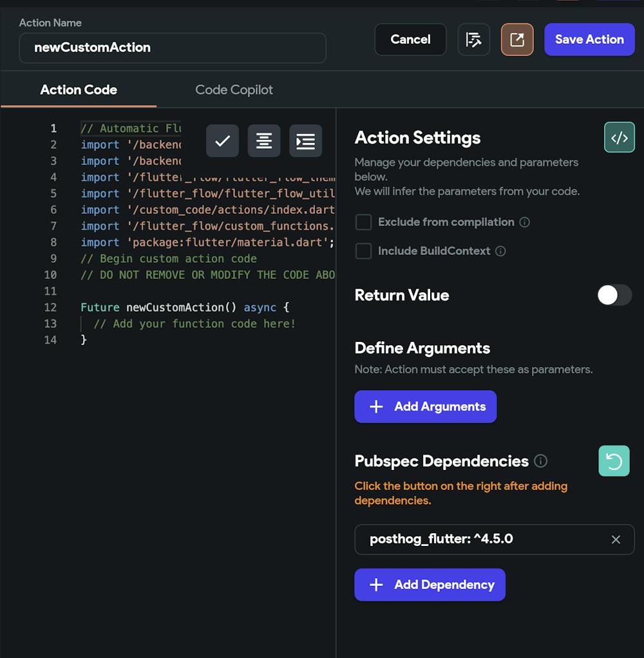Click the Add Arguments button

425,407
